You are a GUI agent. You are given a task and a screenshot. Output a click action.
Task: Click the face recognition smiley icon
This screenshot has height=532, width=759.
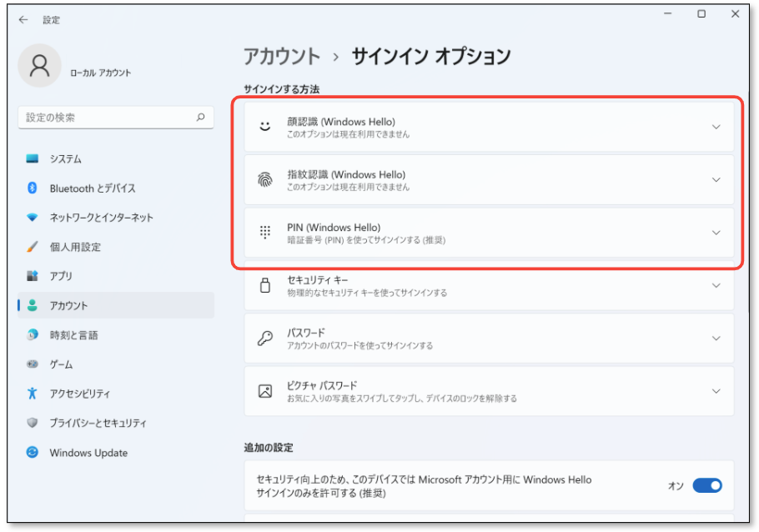click(264, 127)
